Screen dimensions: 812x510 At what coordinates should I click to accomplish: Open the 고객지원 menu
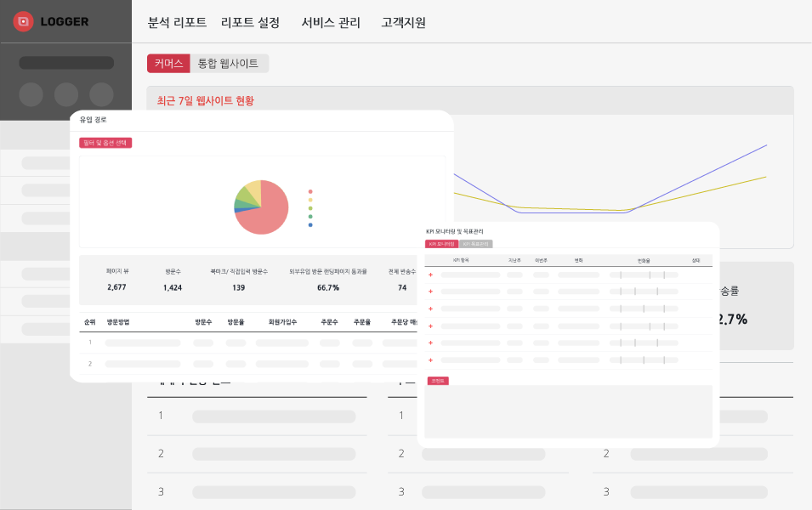[404, 23]
